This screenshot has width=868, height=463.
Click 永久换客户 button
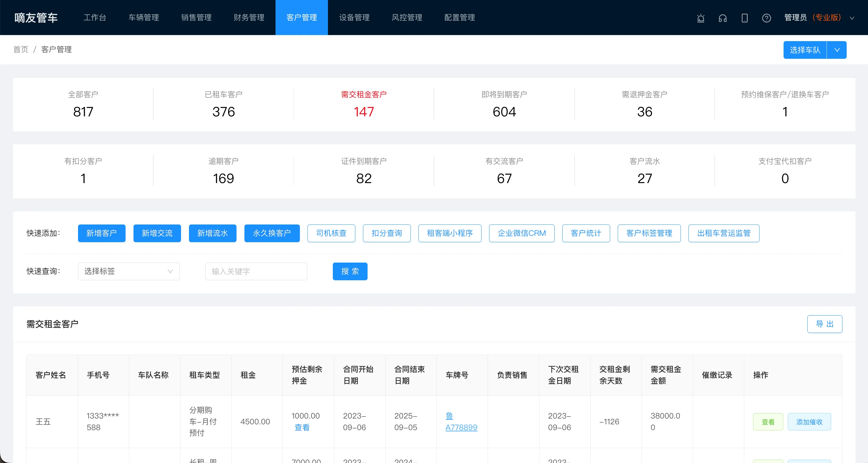272,233
